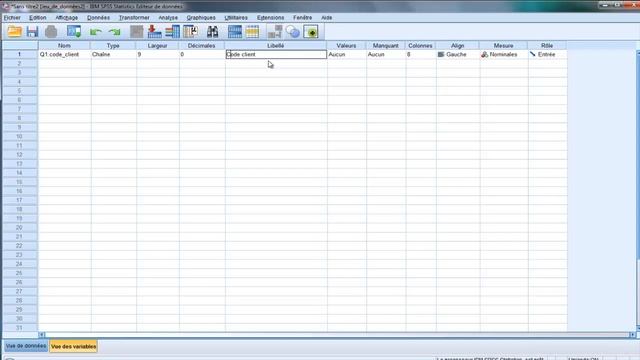Click the green-dot Show all variables icon

pyautogui.click(x=311, y=31)
